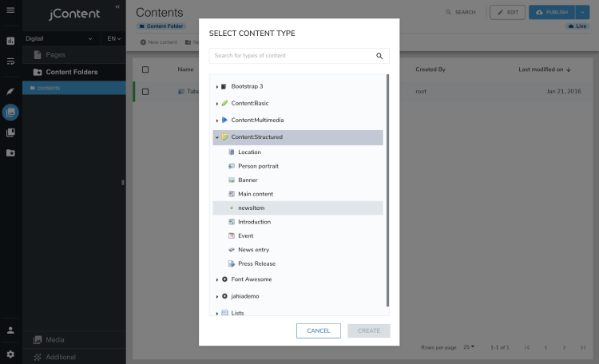Collapse the jContent side panel
599x364 pixels.
pyautogui.click(x=117, y=6)
